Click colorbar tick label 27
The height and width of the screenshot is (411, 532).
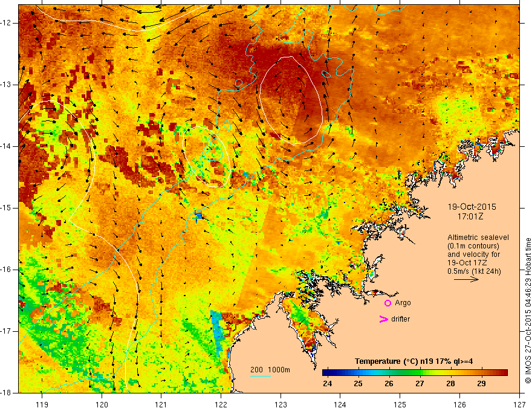[420, 384]
